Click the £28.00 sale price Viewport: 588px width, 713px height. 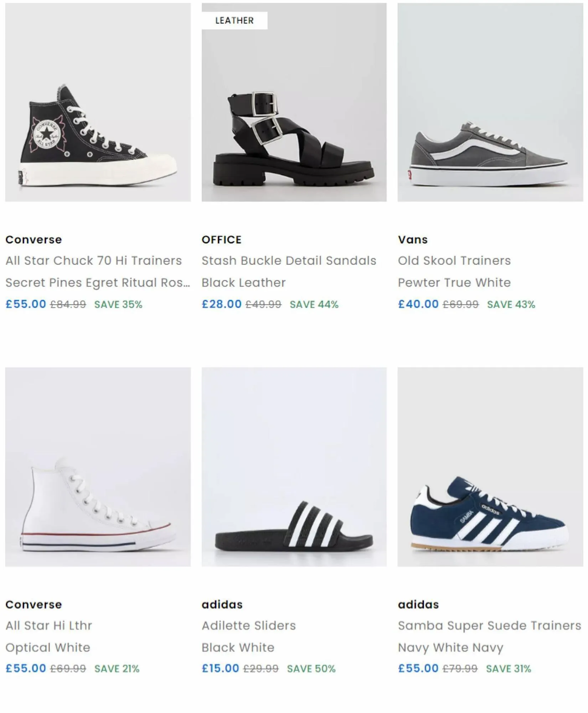[222, 304]
